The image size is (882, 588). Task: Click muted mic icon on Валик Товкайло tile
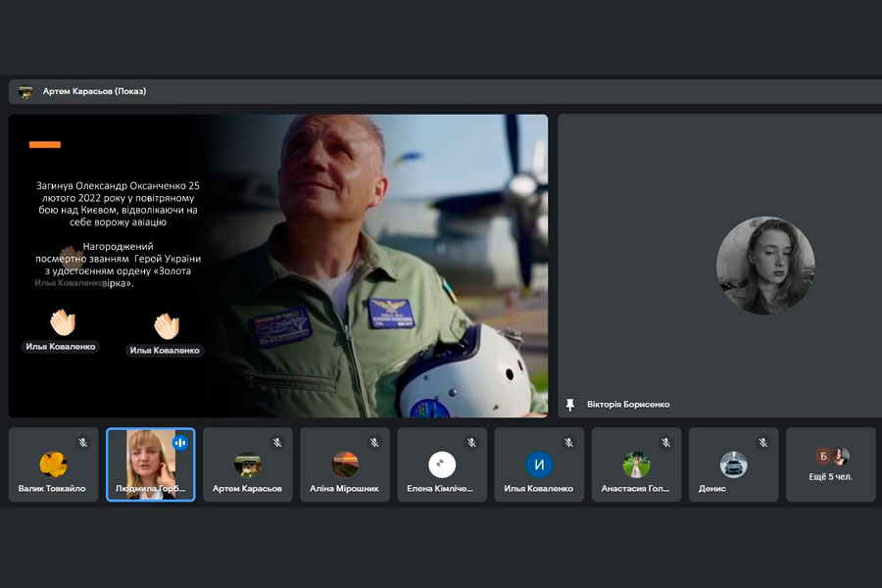tap(83, 443)
